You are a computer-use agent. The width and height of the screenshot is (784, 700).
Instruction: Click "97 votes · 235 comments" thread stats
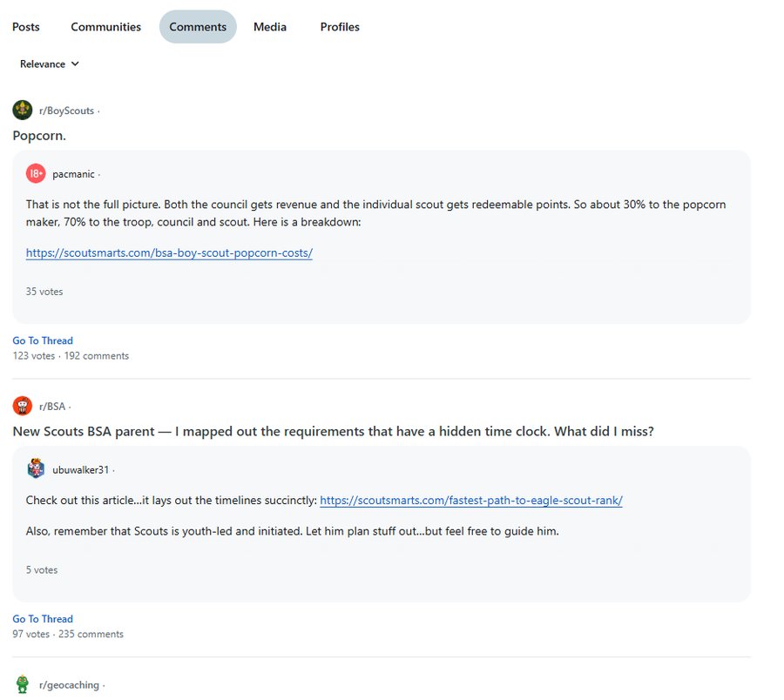(x=68, y=634)
